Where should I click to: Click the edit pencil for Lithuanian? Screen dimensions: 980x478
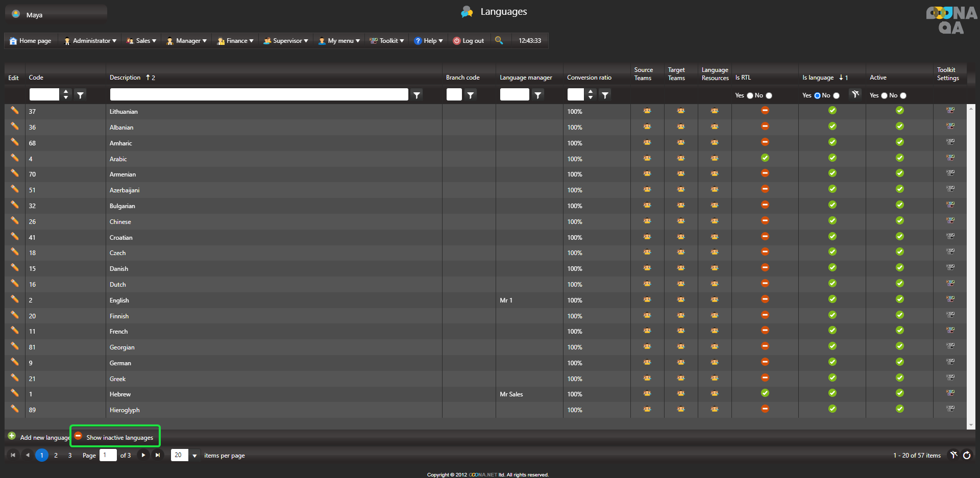[x=15, y=111]
